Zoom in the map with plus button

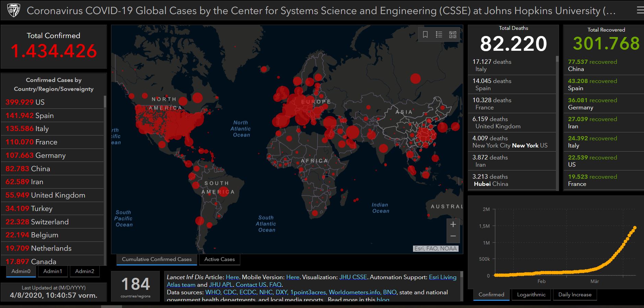(x=453, y=224)
